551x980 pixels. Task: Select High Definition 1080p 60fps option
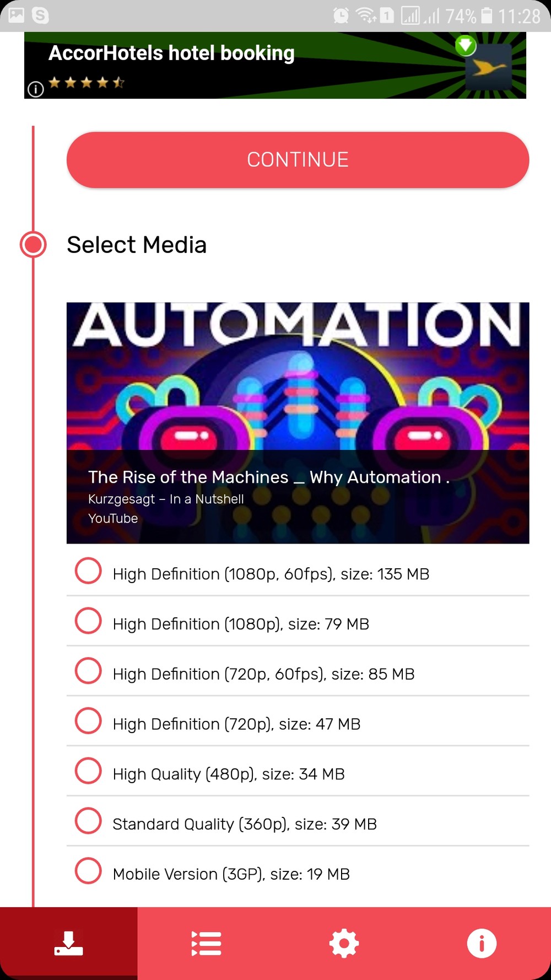click(x=88, y=570)
